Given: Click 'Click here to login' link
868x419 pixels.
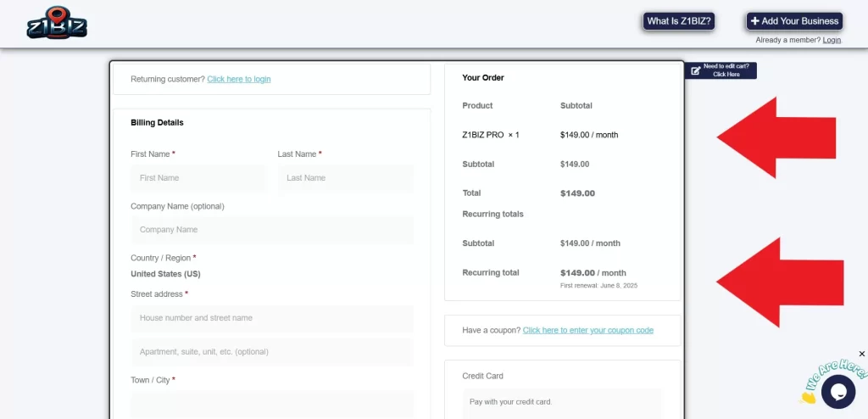Looking at the screenshot, I should tap(238, 79).
